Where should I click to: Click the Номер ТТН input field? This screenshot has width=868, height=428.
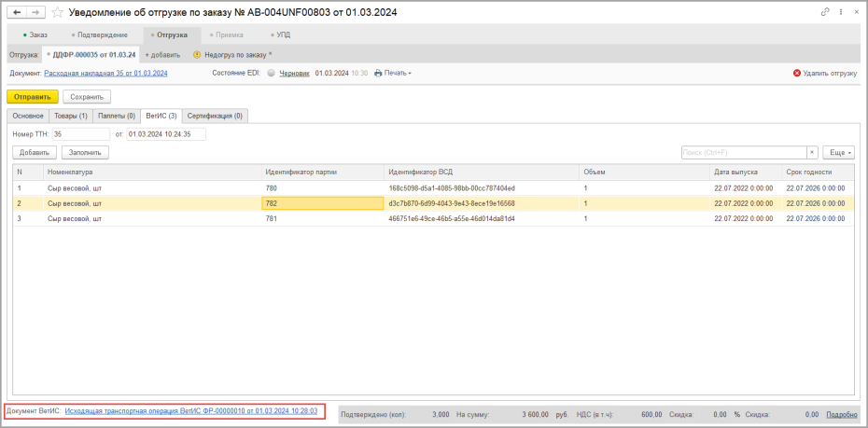coord(81,134)
